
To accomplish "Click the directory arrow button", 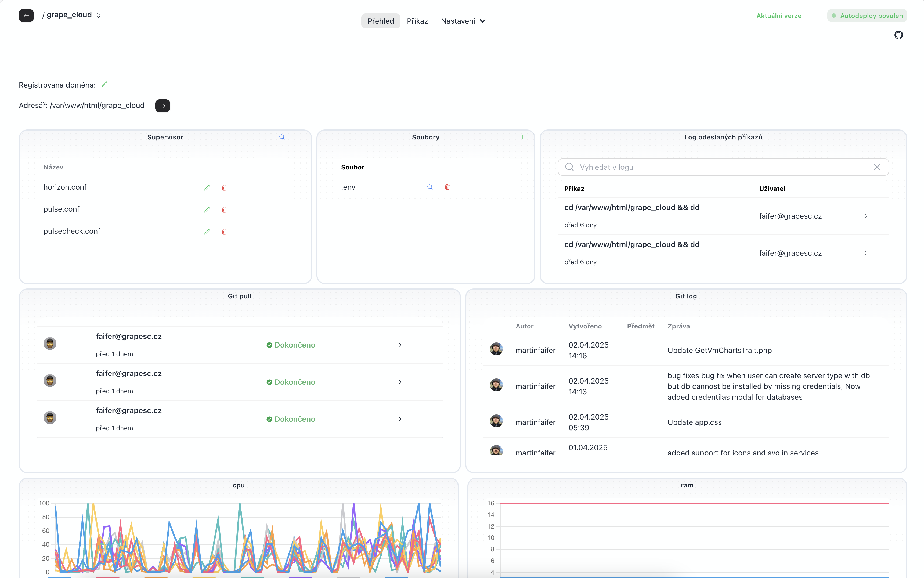I will pos(163,106).
